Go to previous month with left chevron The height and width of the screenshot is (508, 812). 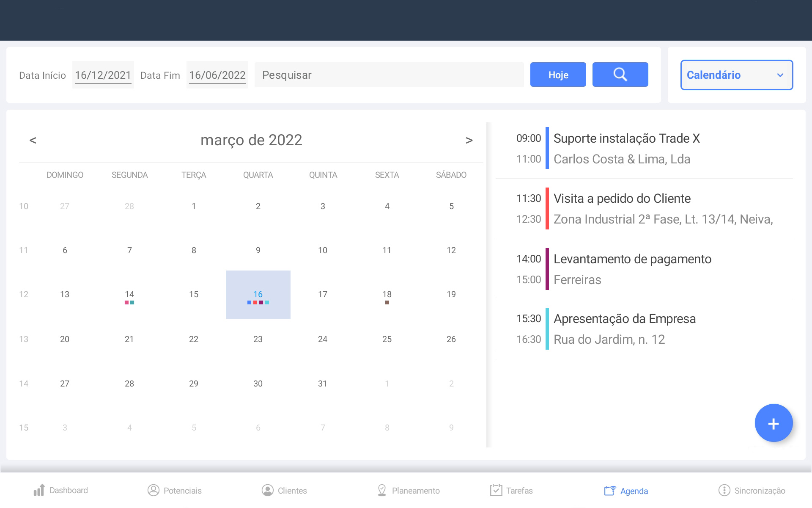click(33, 140)
